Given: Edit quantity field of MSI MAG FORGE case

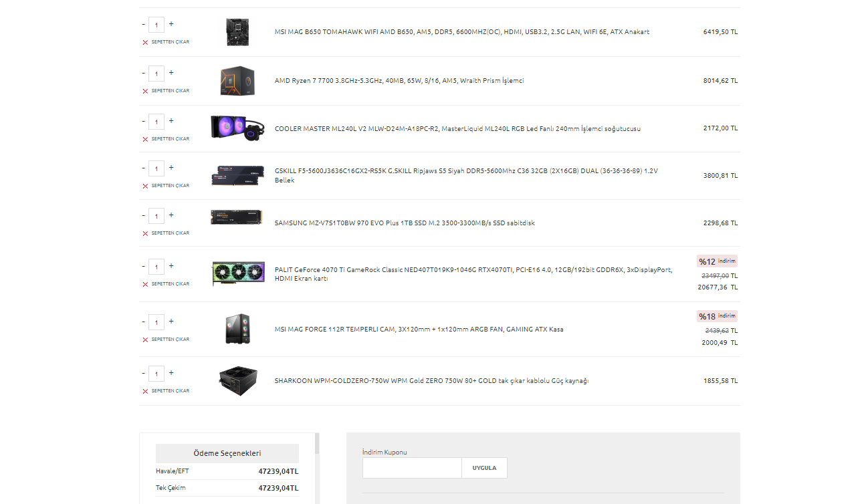Looking at the screenshot, I should click(x=156, y=322).
